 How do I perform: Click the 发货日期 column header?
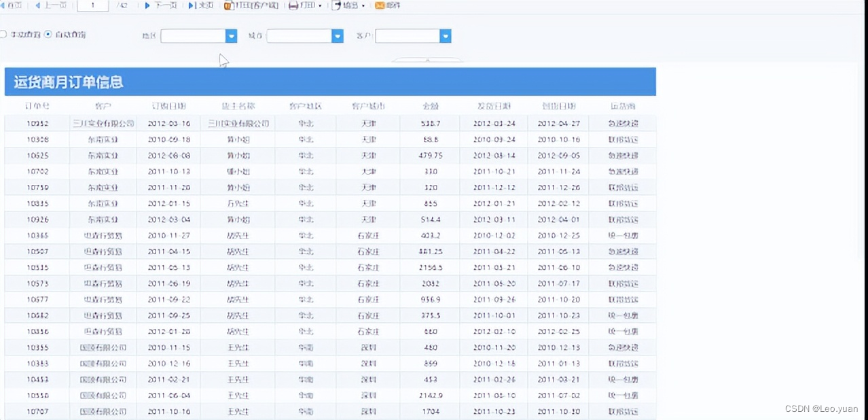(494, 106)
